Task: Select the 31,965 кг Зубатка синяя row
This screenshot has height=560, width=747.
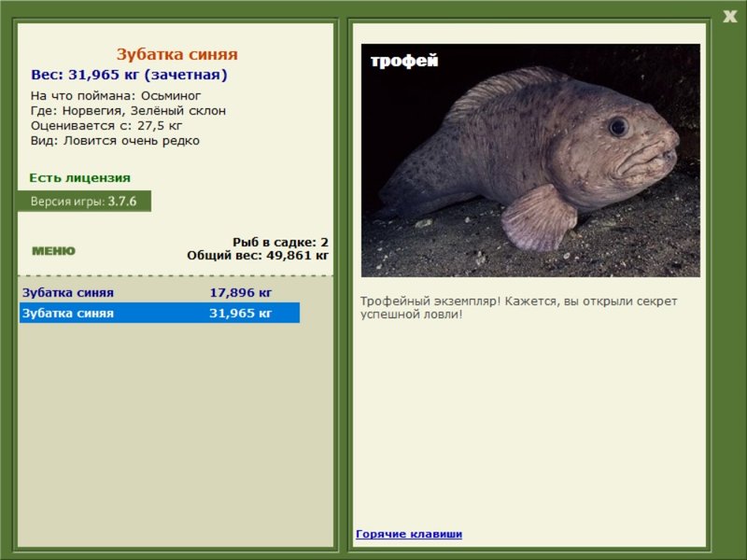Action: point(160,313)
